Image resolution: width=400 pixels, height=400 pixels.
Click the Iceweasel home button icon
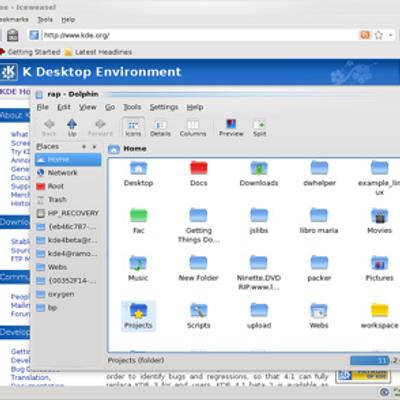tap(13, 35)
